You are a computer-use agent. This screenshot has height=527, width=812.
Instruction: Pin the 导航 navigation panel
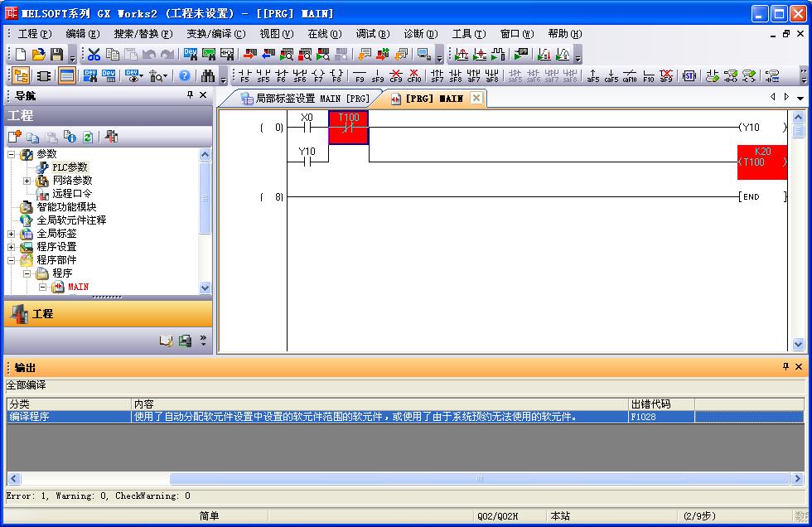[x=190, y=95]
